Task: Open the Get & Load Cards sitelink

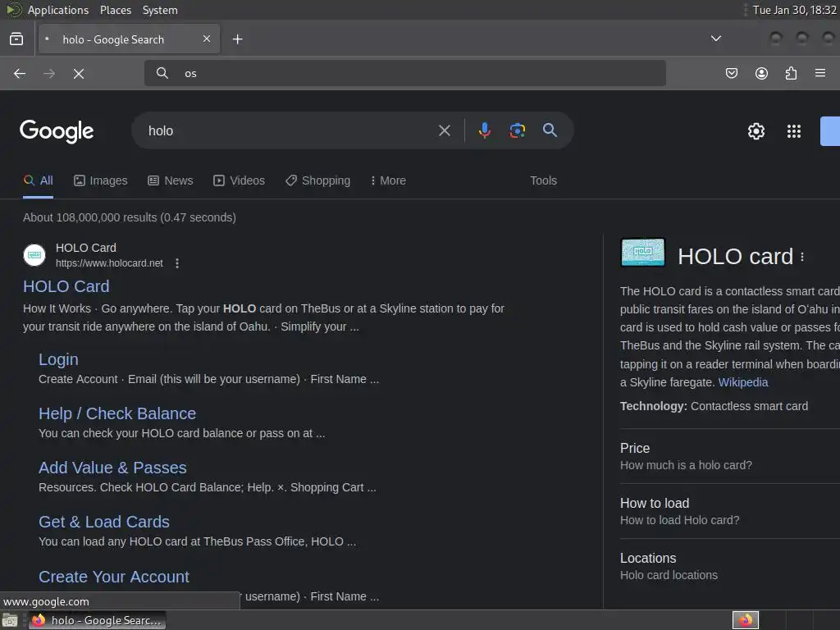Action: [104, 521]
